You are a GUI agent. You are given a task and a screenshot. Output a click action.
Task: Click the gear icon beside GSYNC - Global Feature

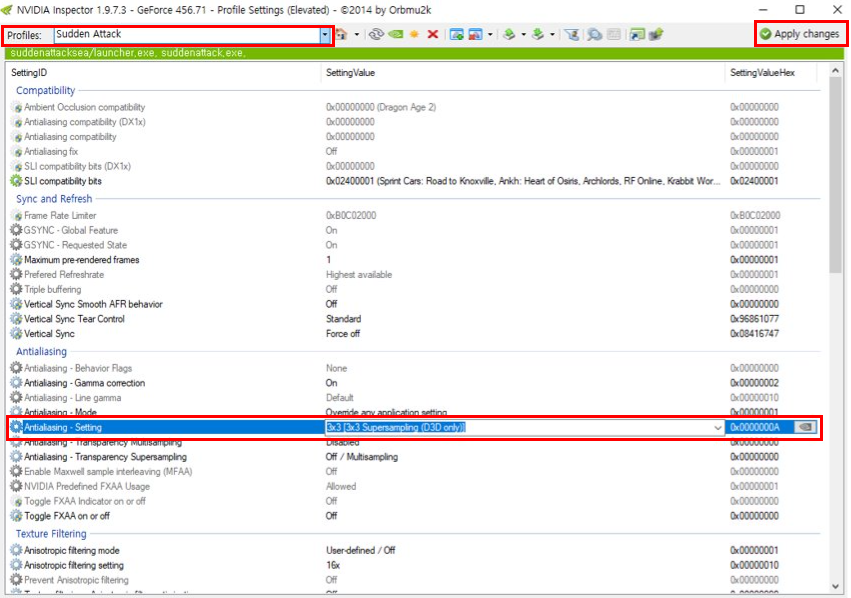[x=17, y=230]
